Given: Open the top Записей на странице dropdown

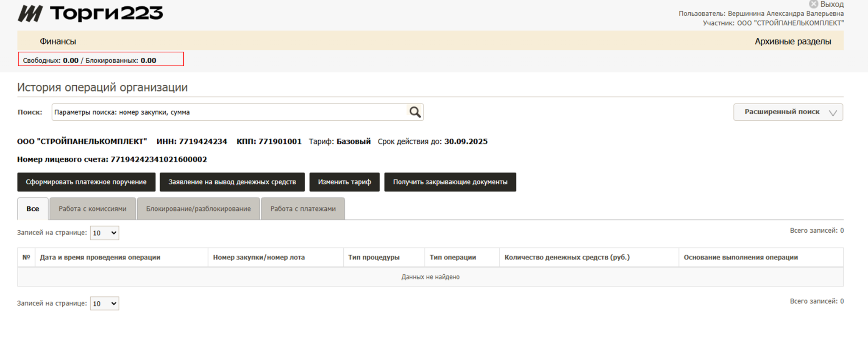Looking at the screenshot, I should [104, 233].
